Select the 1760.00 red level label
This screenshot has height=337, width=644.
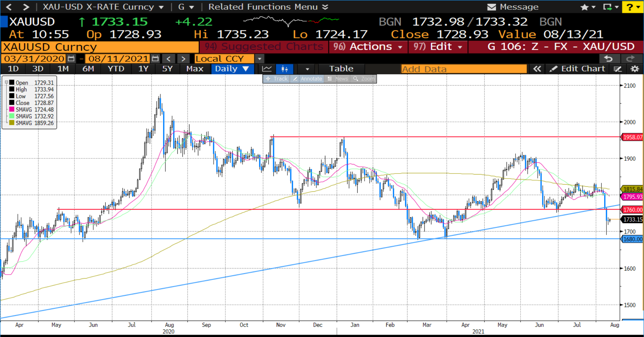pyautogui.click(x=632, y=210)
